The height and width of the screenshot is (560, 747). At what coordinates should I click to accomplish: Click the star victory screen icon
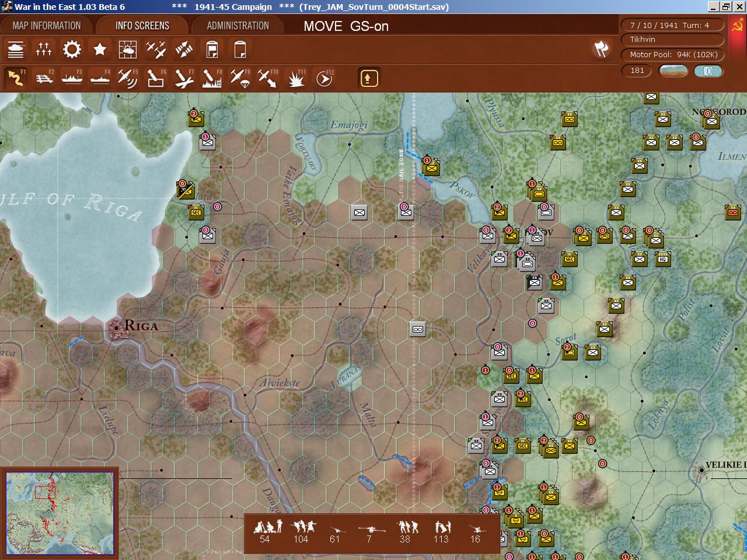(100, 50)
